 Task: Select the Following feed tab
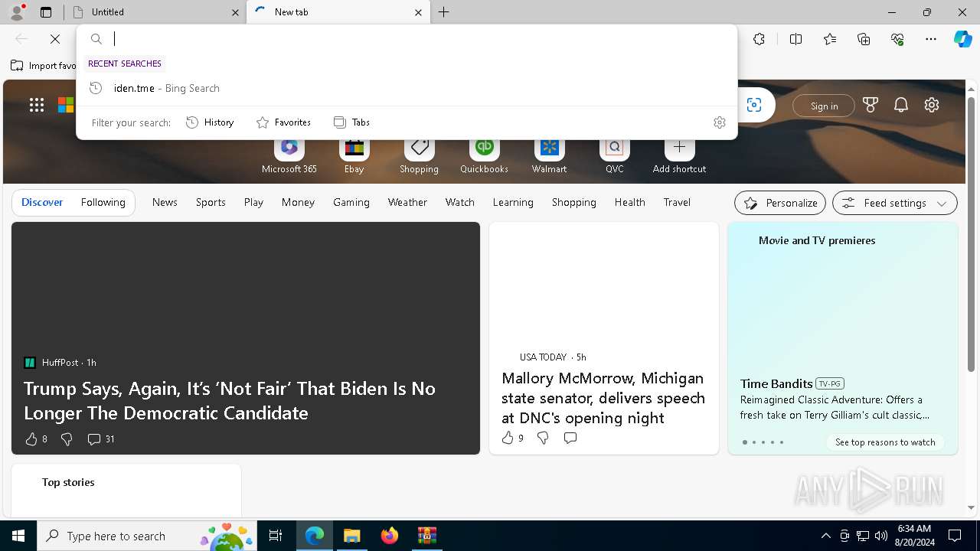tap(103, 202)
